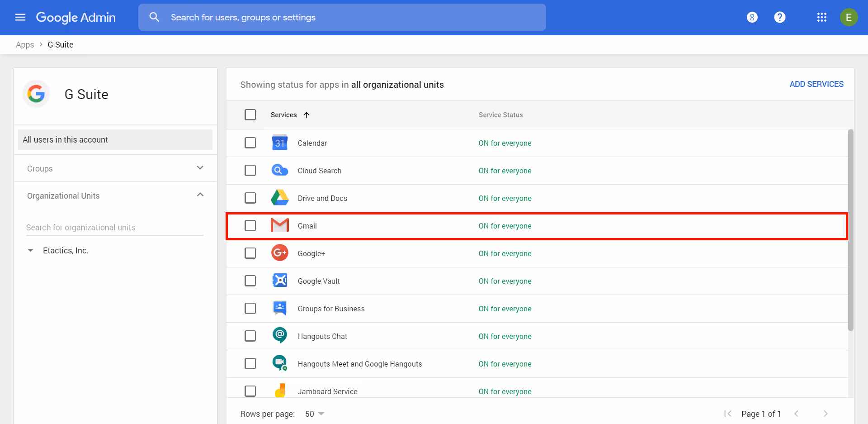
Task: Click the Groups for Business icon
Action: click(280, 308)
